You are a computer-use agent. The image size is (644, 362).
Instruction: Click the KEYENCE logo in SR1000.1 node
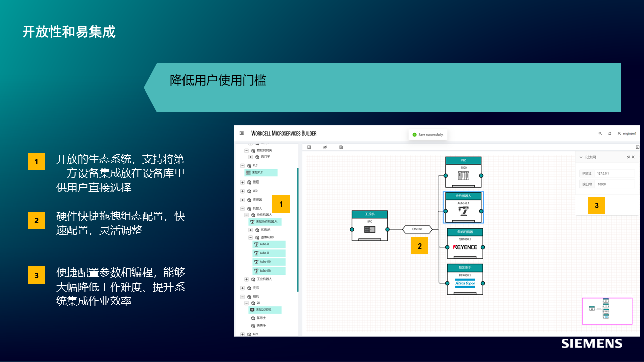(465, 247)
